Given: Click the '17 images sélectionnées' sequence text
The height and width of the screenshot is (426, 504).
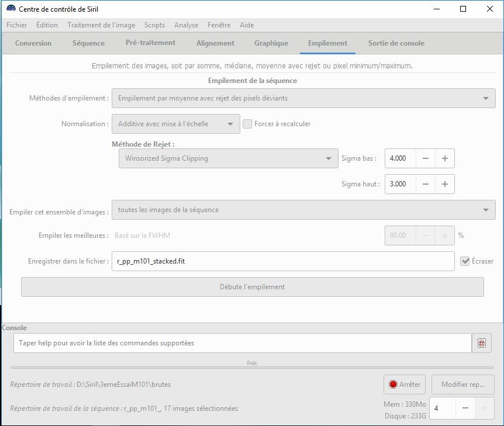Looking at the screenshot, I should coord(201,408).
